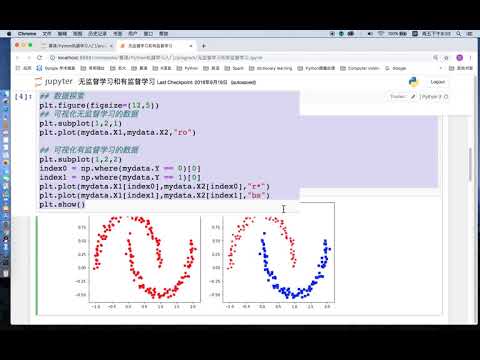Open the 历史记录 menu
Screen dimensions: 480x360
pyautogui.click(x=97, y=34)
